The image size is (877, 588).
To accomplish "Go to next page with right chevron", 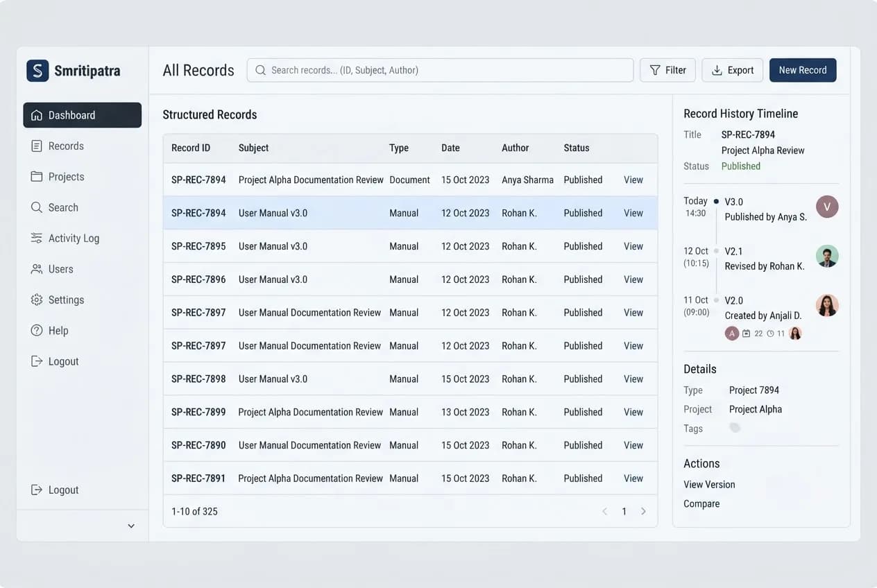I will pyautogui.click(x=643, y=512).
